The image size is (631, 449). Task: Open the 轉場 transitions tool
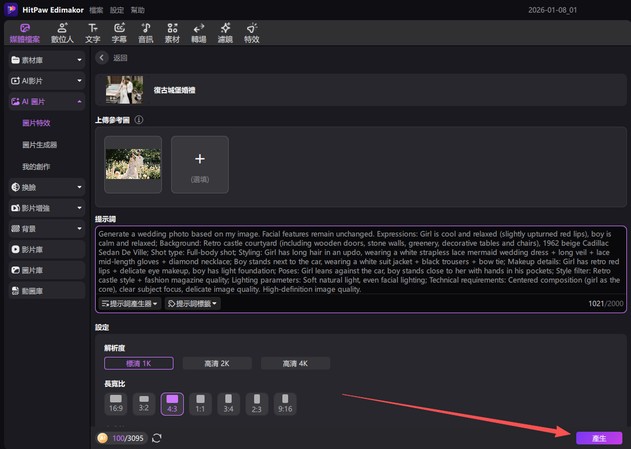tap(198, 32)
